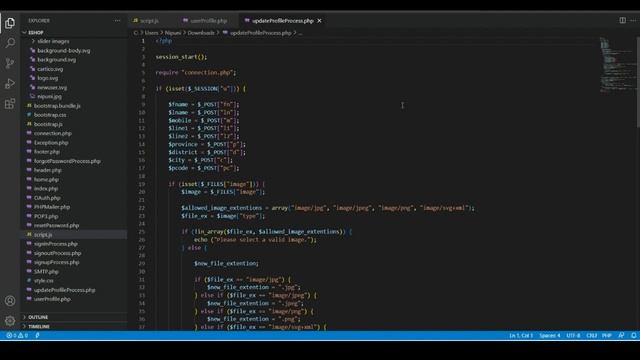Open bootstrap.js file

[48, 124]
